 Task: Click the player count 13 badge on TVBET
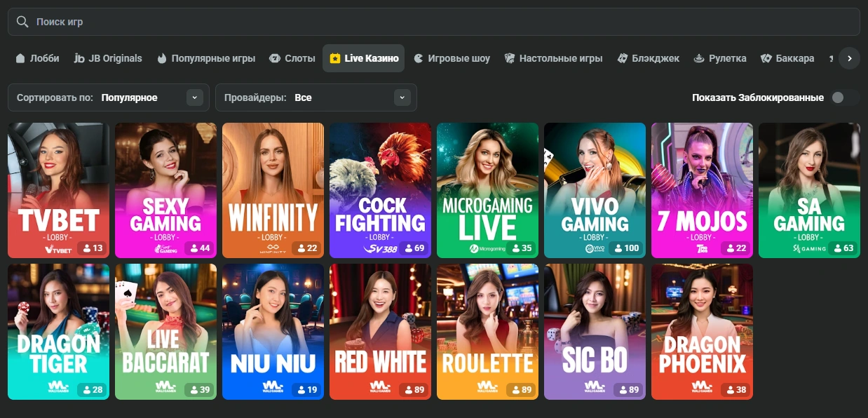pos(93,248)
